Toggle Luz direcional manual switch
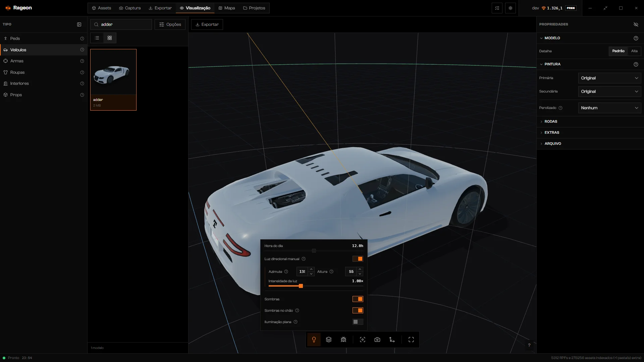Image resolution: width=644 pixels, height=362 pixels. pos(358,259)
